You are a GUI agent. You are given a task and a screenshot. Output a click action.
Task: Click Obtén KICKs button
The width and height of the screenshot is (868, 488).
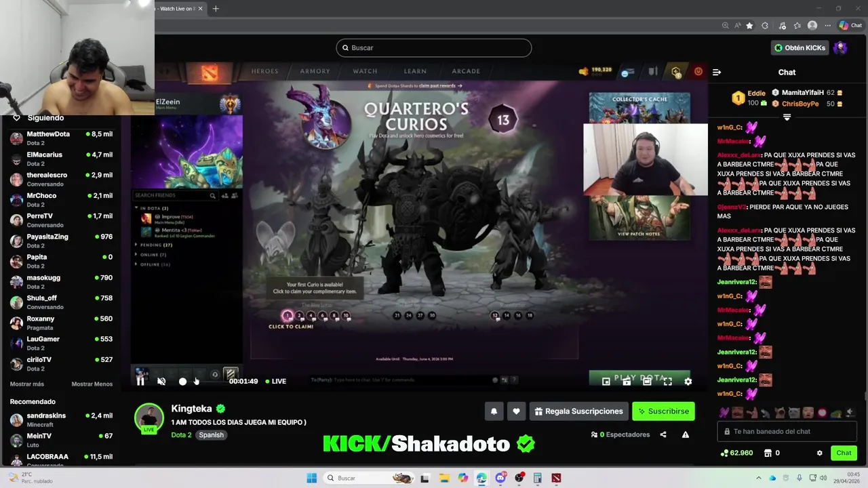click(x=800, y=47)
